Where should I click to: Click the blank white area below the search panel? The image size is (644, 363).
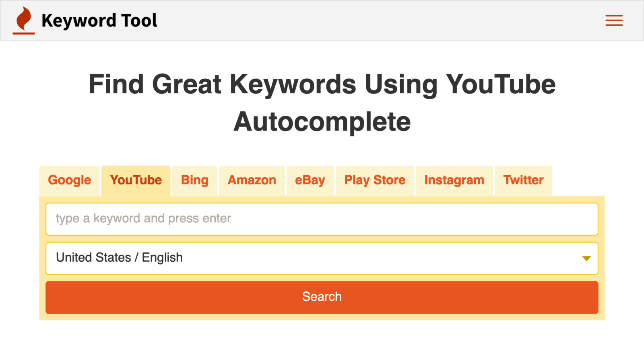(322, 342)
